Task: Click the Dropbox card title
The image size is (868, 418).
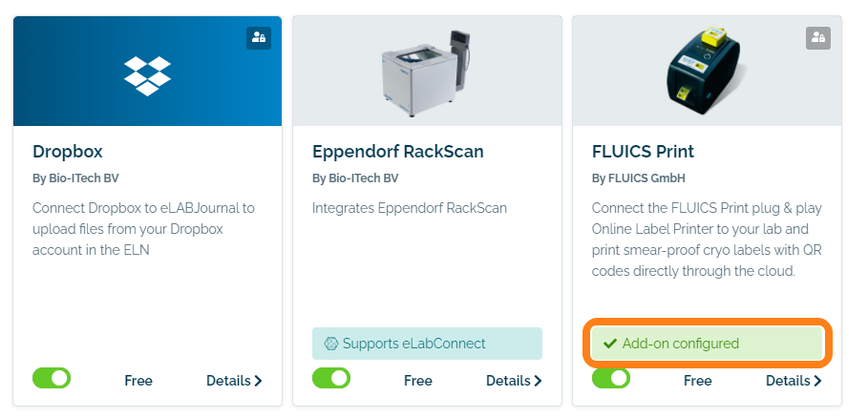Action: point(68,151)
